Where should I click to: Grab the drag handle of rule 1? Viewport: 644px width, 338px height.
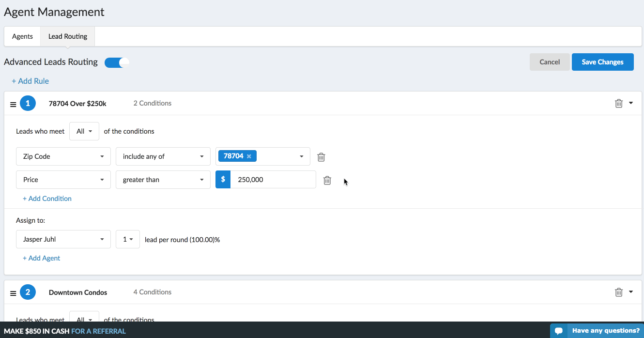coord(13,104)
